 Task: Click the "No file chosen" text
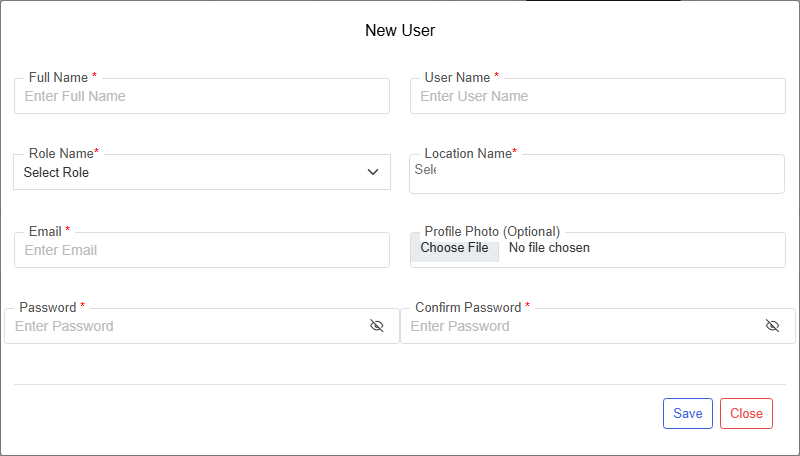click(x=549, y=247)
